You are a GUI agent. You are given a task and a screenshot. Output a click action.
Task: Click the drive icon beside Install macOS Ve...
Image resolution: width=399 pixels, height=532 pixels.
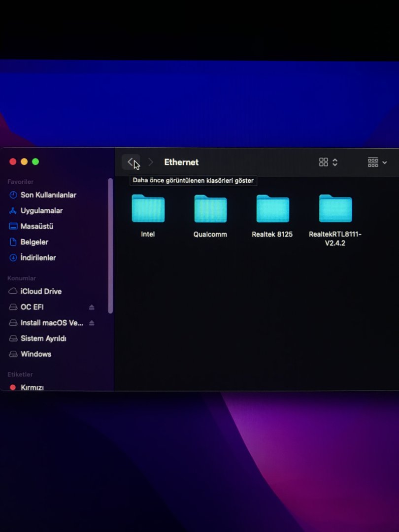coord(13,323)
